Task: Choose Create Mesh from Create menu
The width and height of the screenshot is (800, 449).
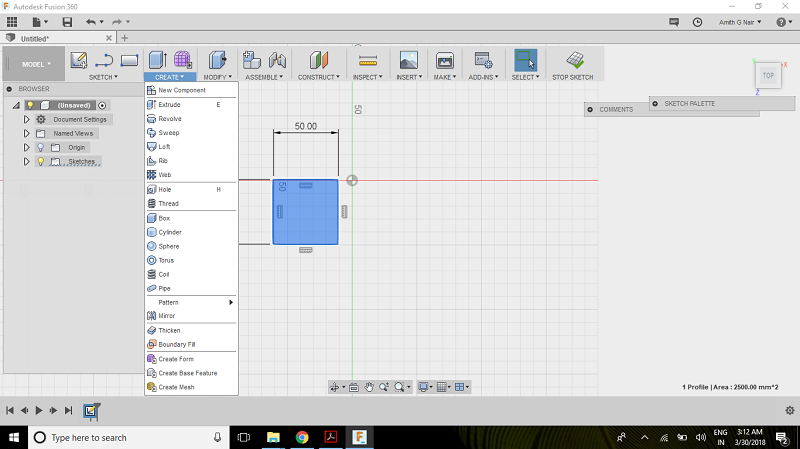Action: point(191,387)
